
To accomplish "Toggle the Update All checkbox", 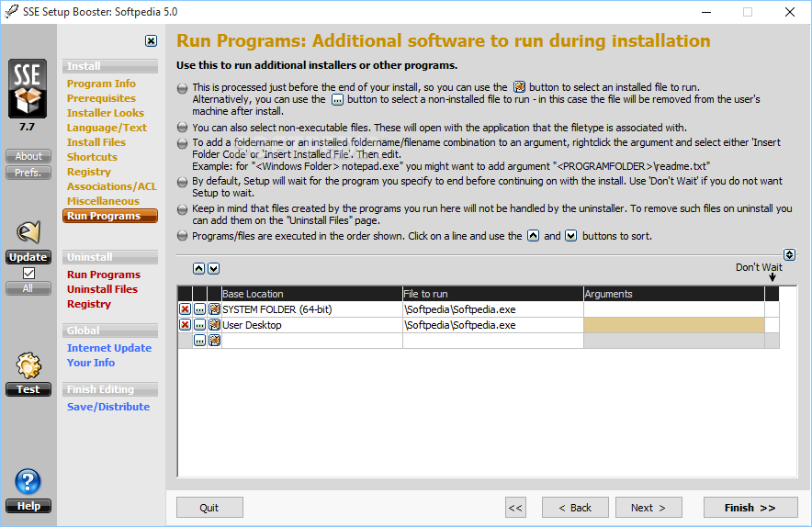I will [28, 273].
